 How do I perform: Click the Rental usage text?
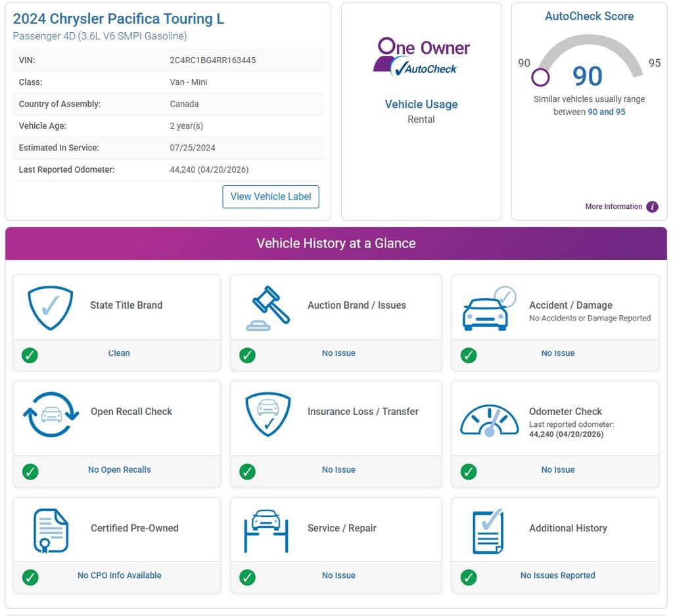[x=421, y=120]
